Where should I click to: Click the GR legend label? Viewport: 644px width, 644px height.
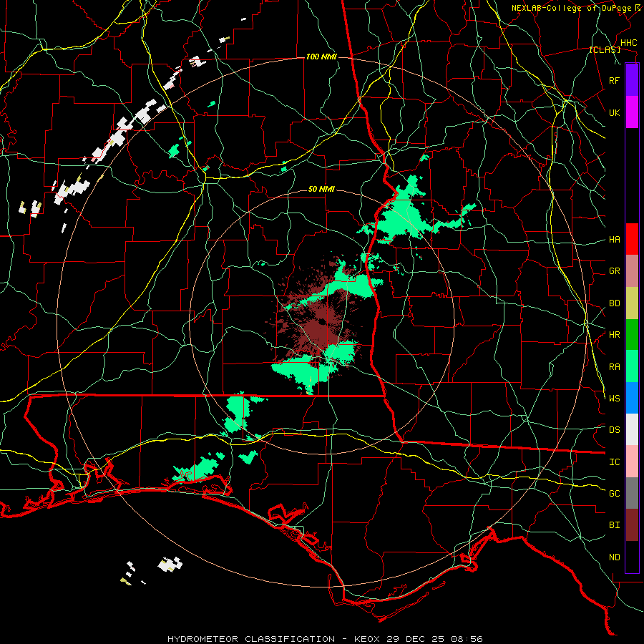(x=615, y=271)
